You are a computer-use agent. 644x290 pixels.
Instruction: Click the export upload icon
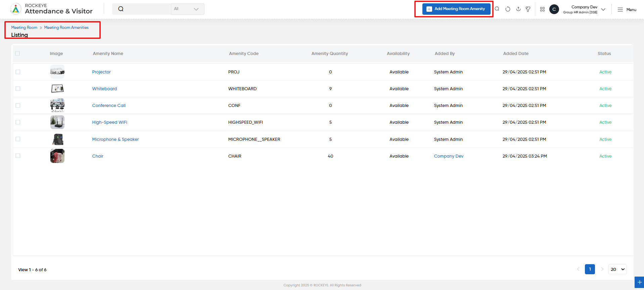click(518, 9)
